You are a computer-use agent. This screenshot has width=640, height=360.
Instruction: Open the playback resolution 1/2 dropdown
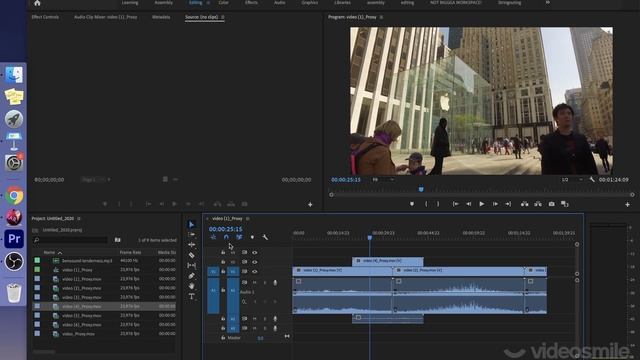[571, 180]
